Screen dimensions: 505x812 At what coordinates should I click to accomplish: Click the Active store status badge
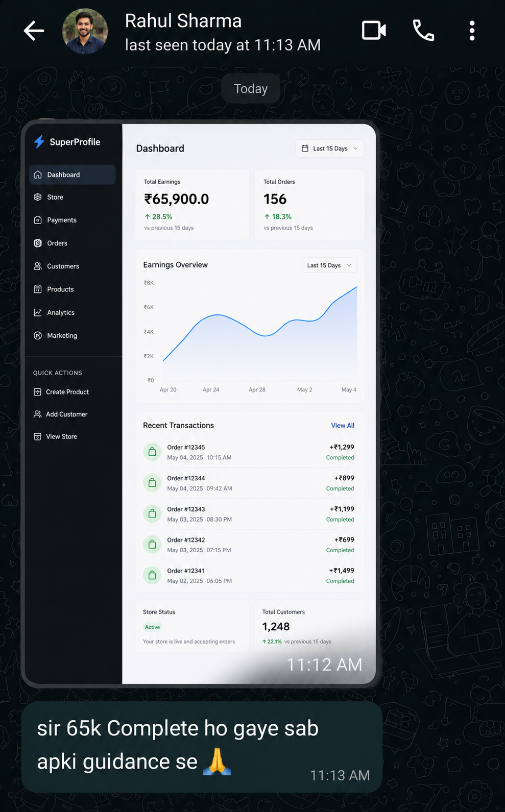coord(152,627)
